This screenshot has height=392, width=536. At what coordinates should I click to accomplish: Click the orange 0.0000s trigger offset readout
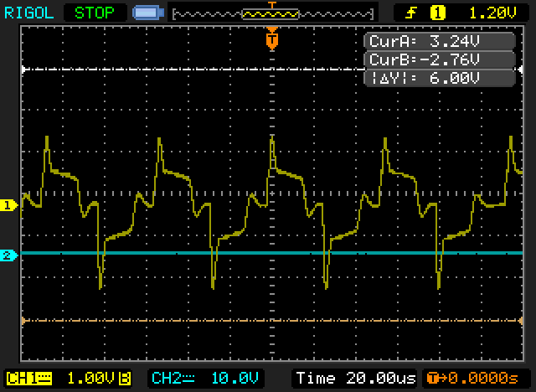point(477,377)
